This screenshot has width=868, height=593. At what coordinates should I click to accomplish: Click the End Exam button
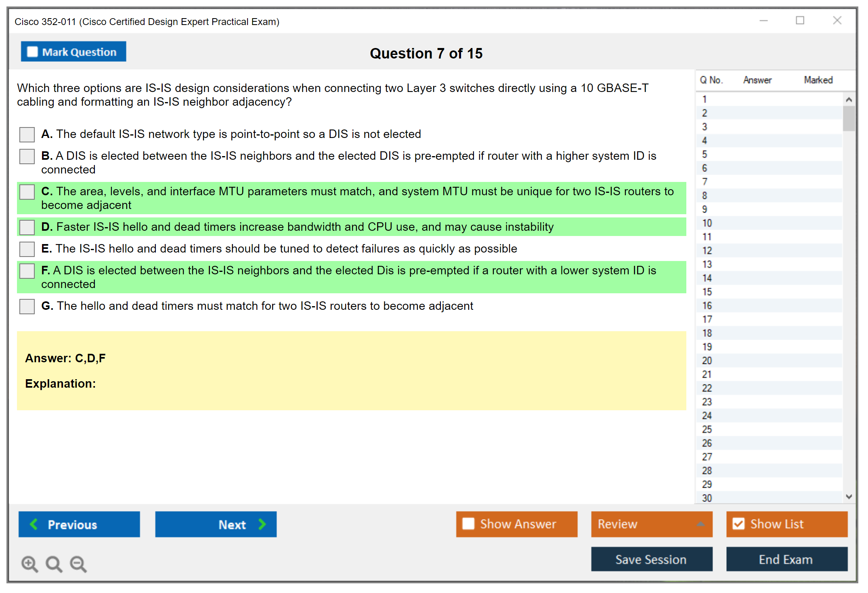pyautogui.click(x=786, y=559)
